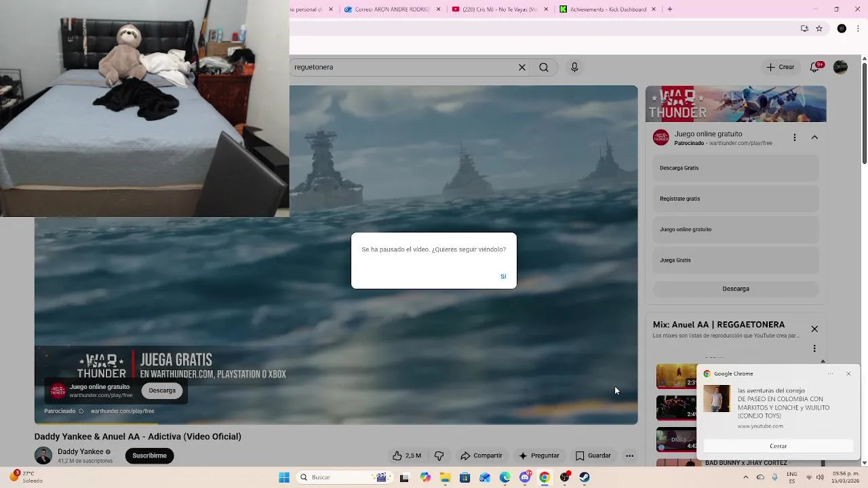Open Daddy Yankee channel name link
This screenshot has height=488, width=868.
tap(81, 451)
